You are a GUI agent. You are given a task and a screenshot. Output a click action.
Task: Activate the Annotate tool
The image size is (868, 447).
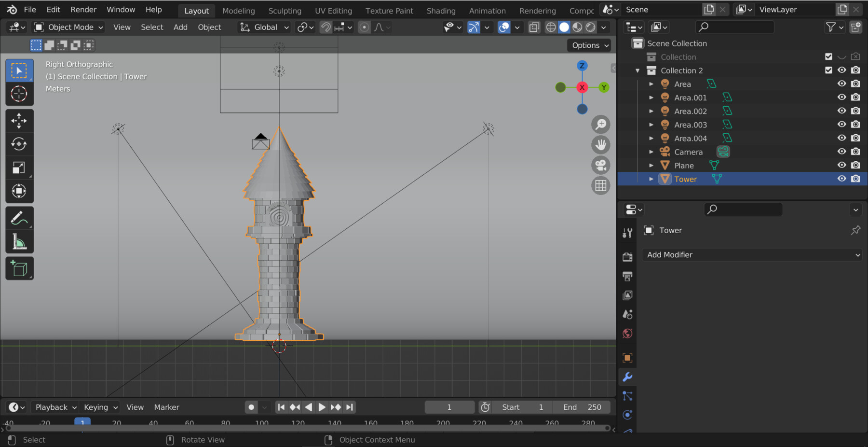(19, 217)
